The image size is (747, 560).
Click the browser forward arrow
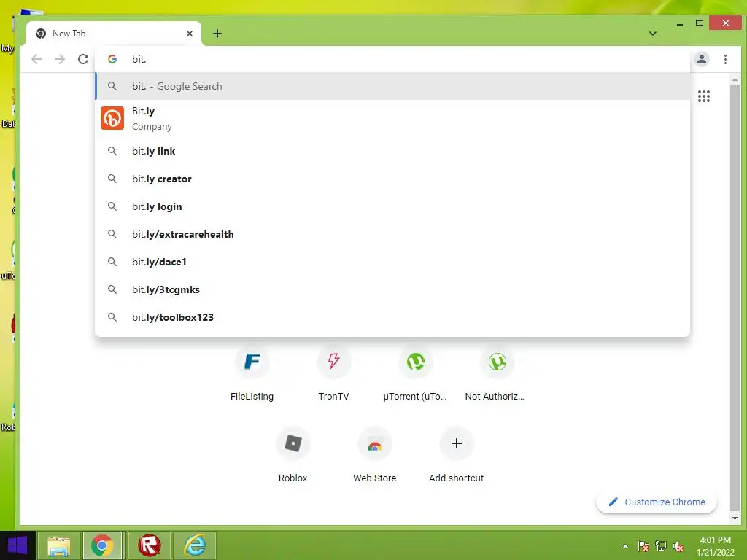click(x=60, y=59)
